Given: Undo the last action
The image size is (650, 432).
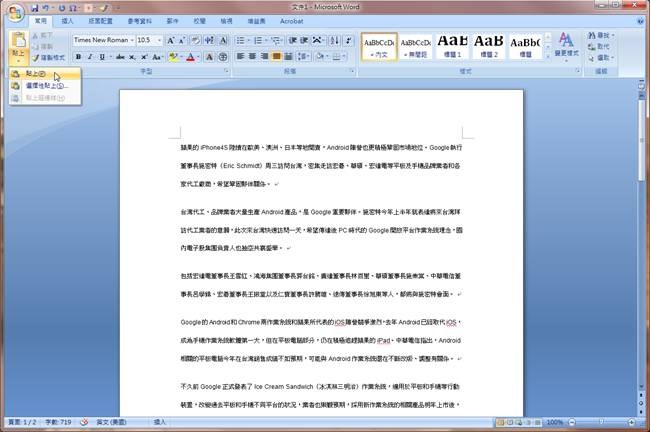Looking at the screenshot, I should pos(46,8).
